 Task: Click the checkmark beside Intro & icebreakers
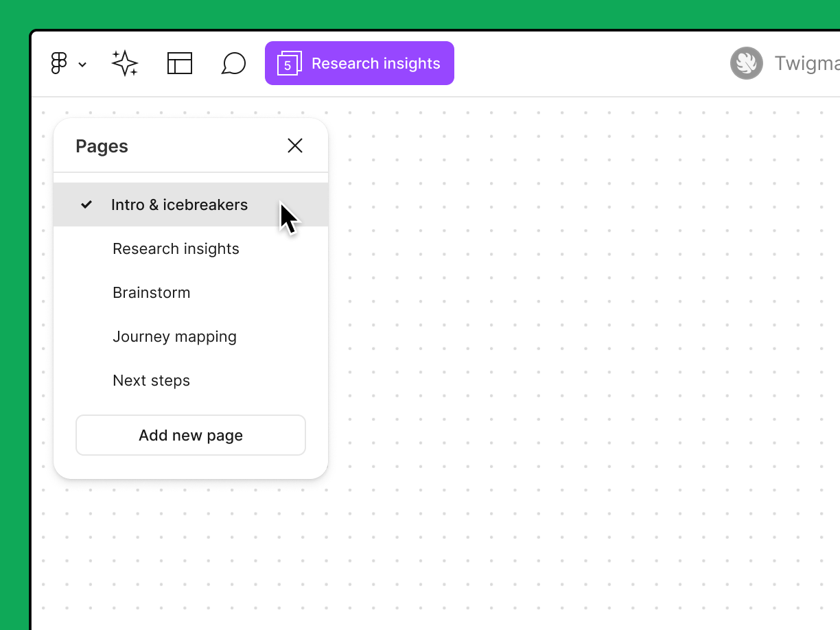pyautogui.click(x=86, y=205)
